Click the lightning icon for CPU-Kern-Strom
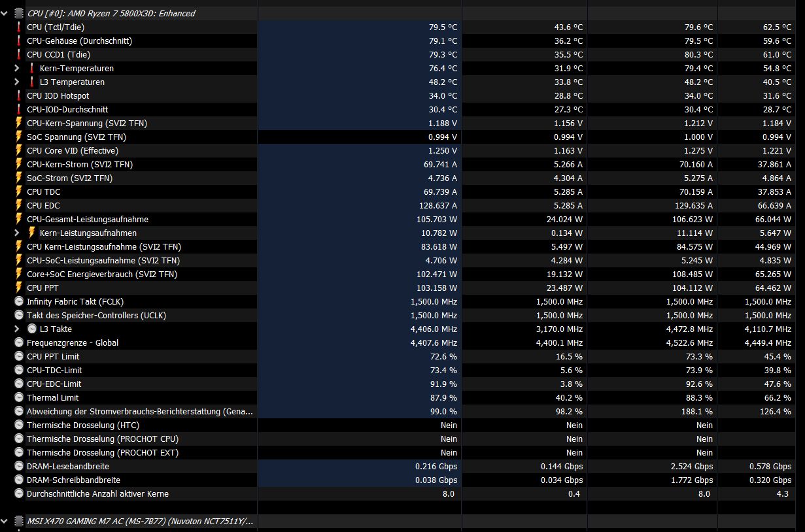Viewport: 805px width, 532px height. point(18,164)
